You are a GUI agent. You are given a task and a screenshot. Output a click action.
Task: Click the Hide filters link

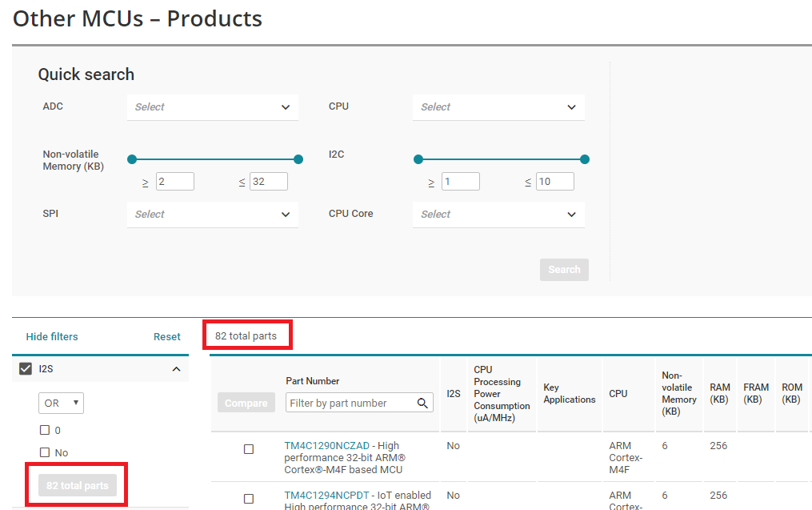[52, 337]
